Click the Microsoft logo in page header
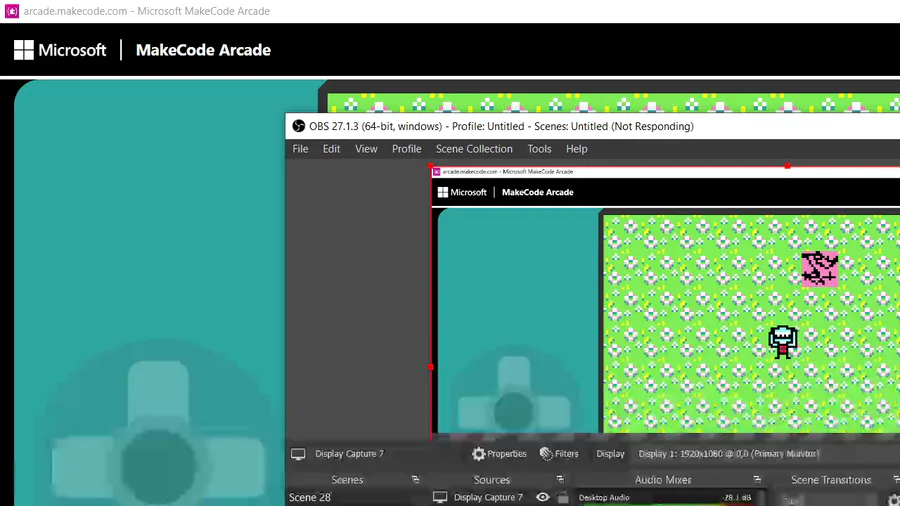The image size is (900, 506). [60, 50]
